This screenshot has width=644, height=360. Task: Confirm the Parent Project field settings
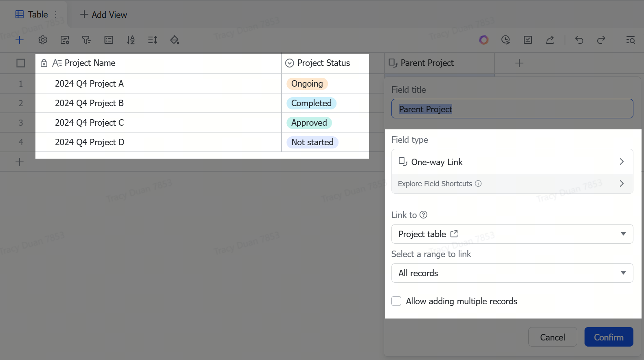[609, 337]
